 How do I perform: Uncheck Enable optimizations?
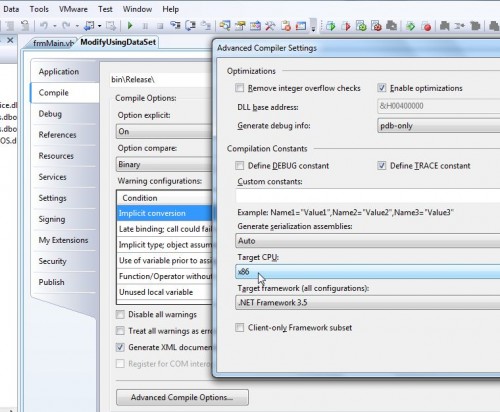point(382,88)
